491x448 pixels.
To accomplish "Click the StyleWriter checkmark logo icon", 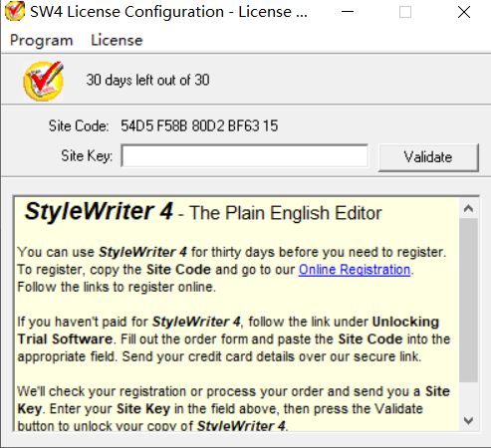I will coord(44,81).
